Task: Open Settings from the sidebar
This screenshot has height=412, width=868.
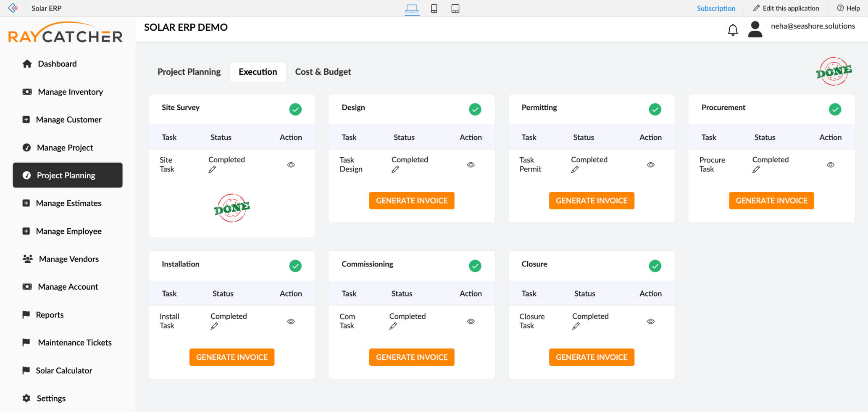Action: pos(51,398)
